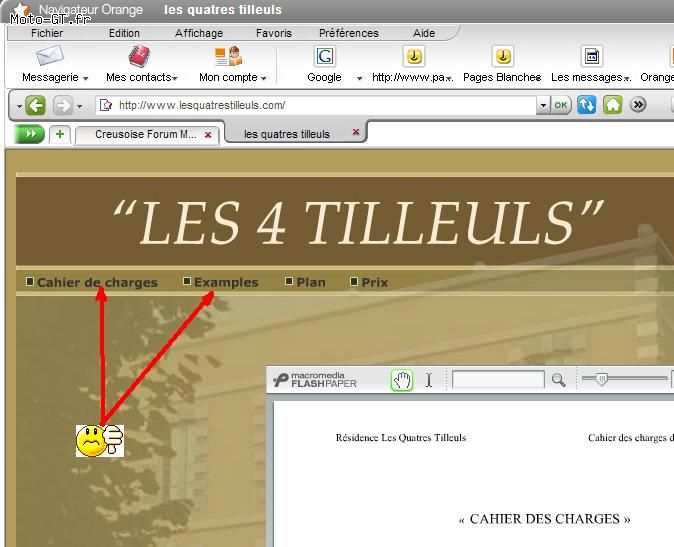The height and width of the screenshot is (547, 674).
Task: Click the blue refresh arrows icon
Action: tap(586, 105)
